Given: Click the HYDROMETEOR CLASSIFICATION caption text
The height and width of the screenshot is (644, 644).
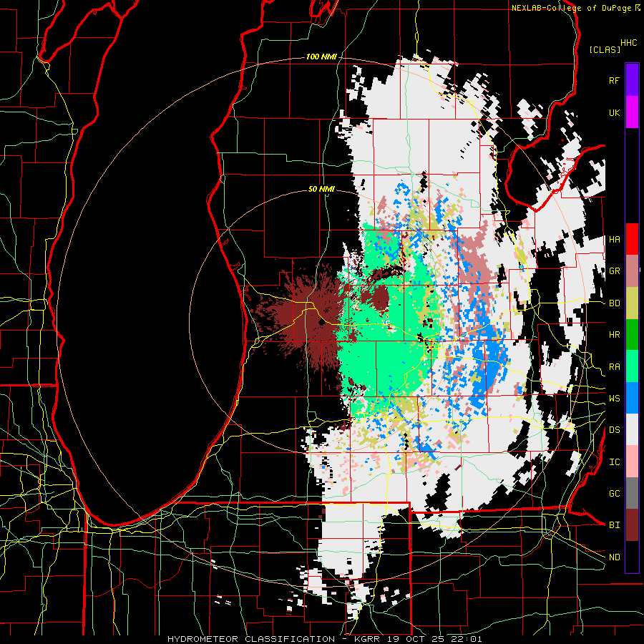Looking at the screenshot, I should point(251,639).
